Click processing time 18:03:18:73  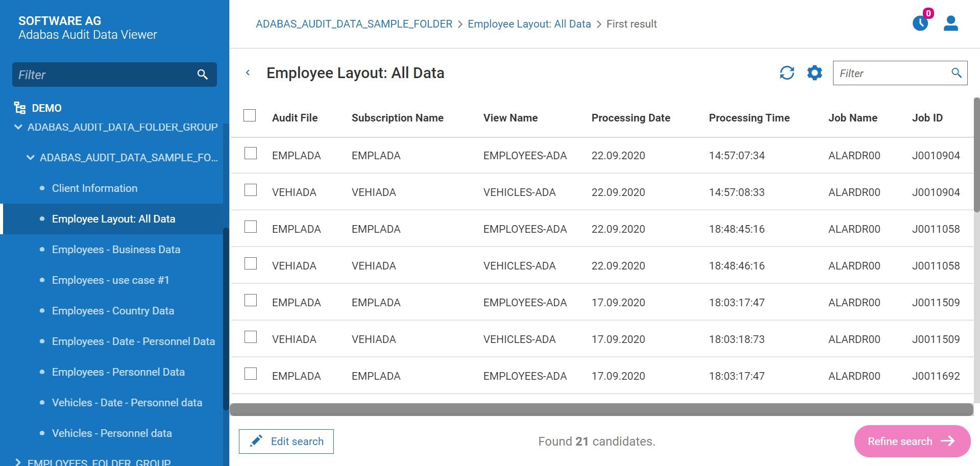(x=737, y=339)
